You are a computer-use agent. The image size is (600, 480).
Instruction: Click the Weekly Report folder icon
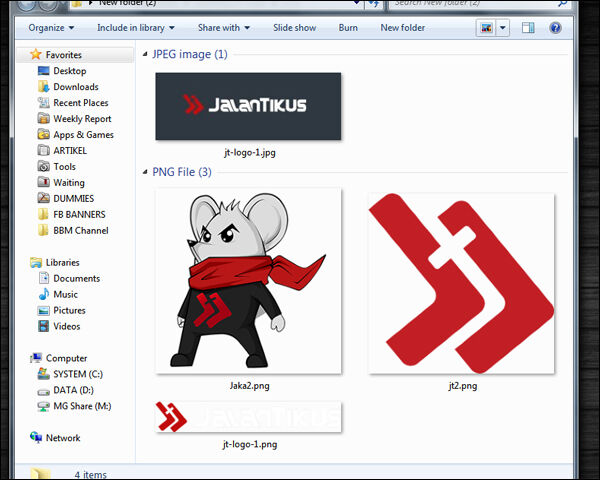tap(44, 119)
